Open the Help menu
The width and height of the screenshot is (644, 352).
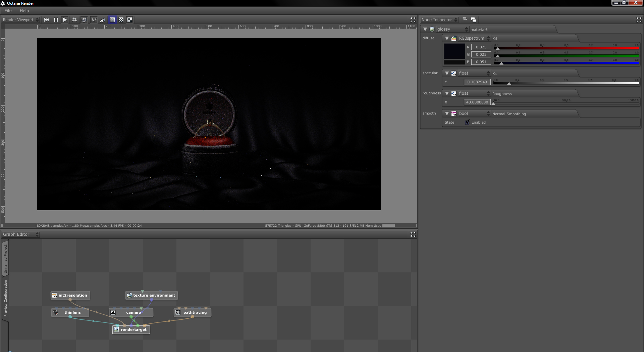click(24, 11)
